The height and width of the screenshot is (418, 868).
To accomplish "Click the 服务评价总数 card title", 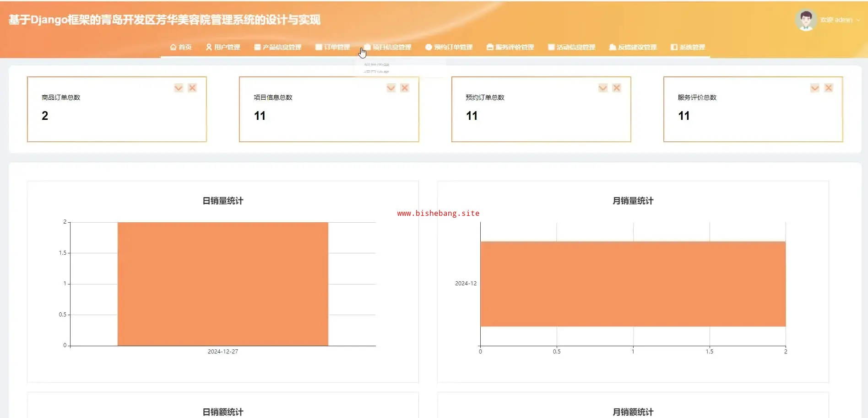I will pos(697,97).
